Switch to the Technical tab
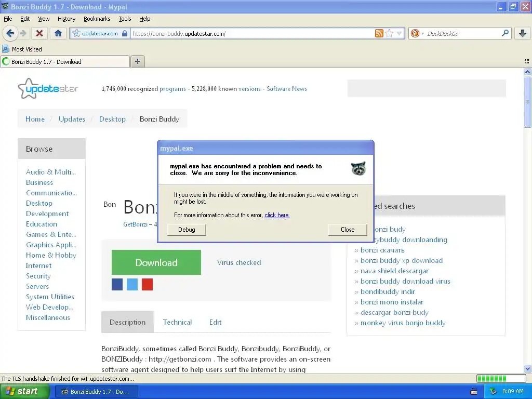Viewport: 532px width, 399px height. point(177,322)
